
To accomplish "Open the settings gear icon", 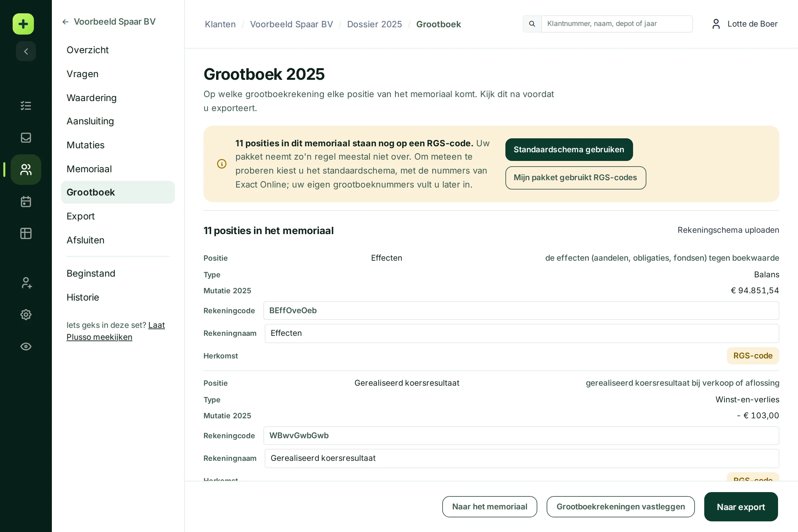I will [26, 315].
